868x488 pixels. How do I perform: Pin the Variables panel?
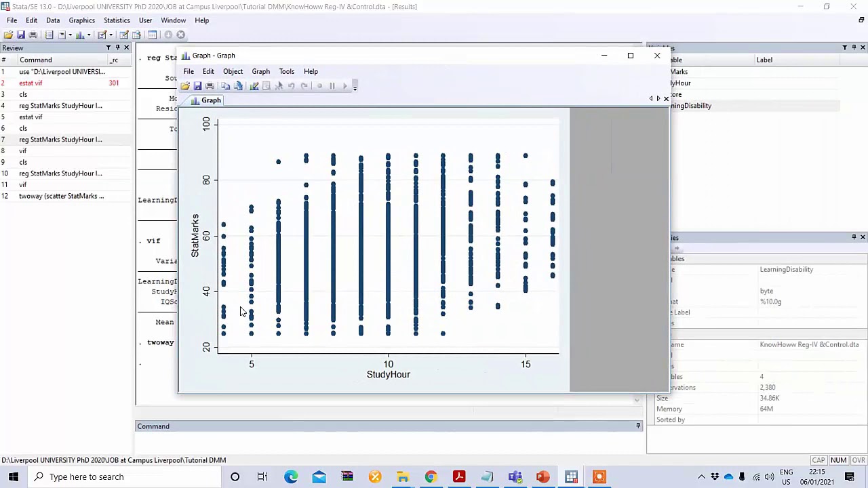(x=854, y=47)
